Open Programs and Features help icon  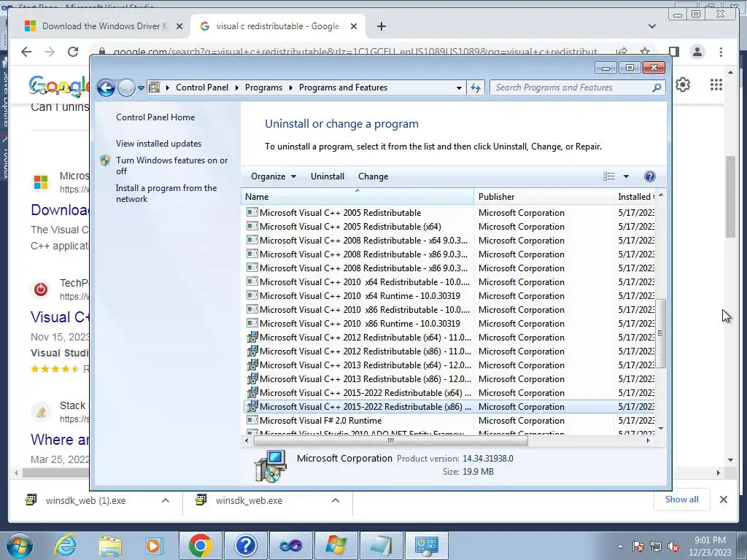(x=650, y=176)
